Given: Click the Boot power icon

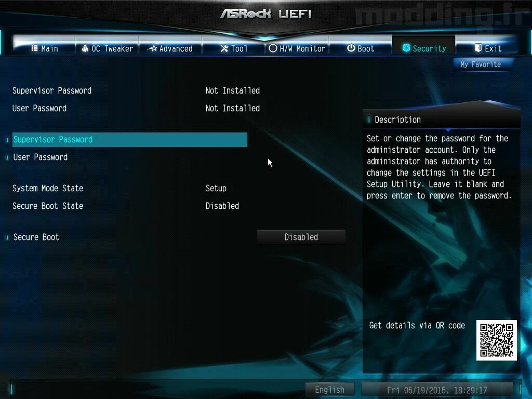Looking at the screenshot, I should pyautogui.click(x=351, y=48).
